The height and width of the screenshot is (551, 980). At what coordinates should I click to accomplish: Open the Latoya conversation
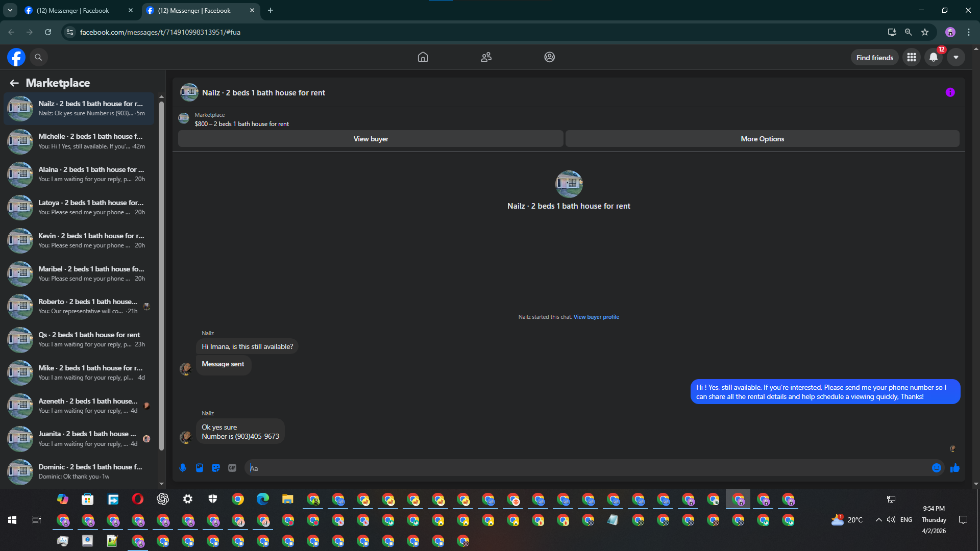pyautogui.click(x=79, y=208)
